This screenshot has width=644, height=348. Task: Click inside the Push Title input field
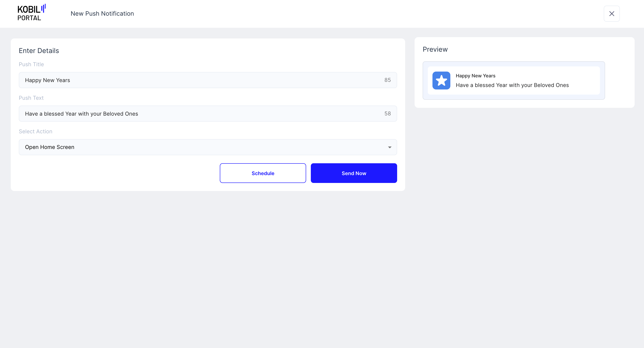coord(175,80)
